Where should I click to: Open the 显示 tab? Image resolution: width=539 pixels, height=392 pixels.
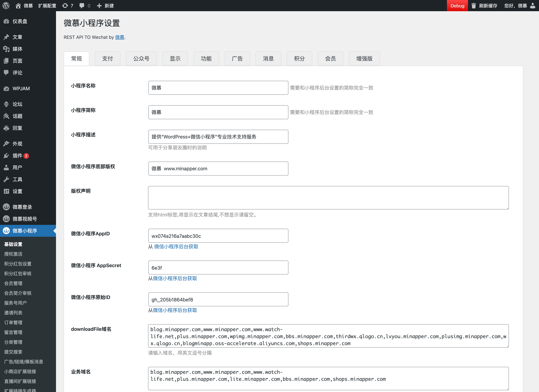click(x=175, y=58)
